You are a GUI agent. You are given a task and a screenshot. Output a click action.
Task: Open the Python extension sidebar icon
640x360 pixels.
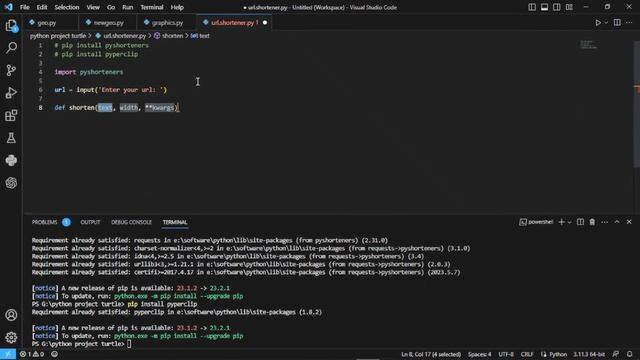click(11, 160)
